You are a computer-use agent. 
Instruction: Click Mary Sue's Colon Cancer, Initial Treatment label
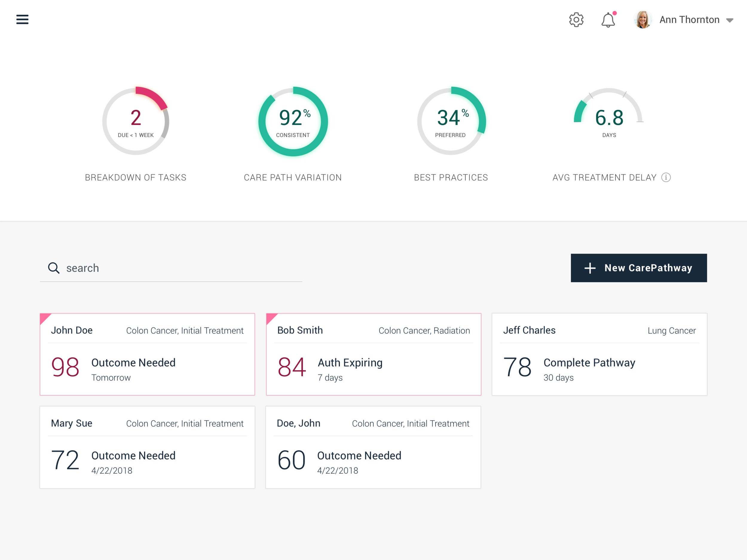(185, 423)
